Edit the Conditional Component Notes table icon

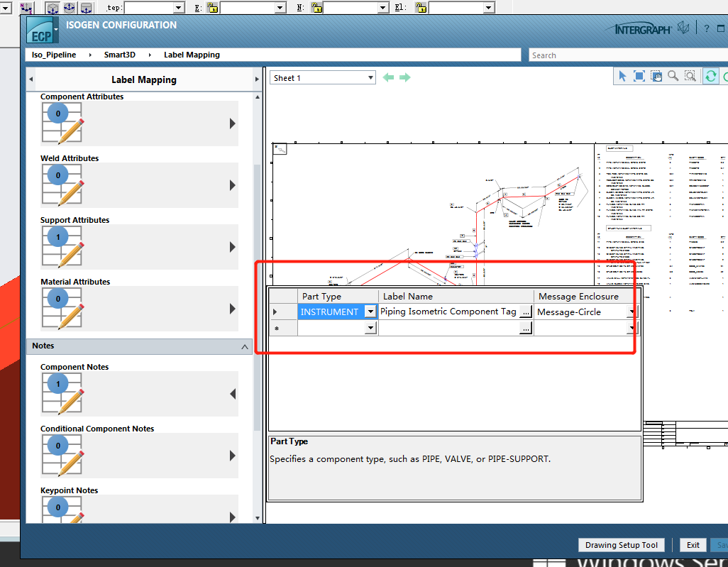(x=62, y=455)
